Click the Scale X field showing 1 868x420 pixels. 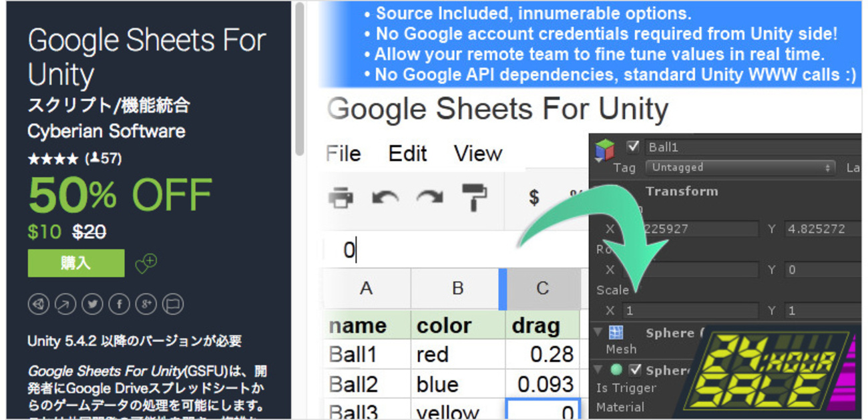[x=690, y=310]
